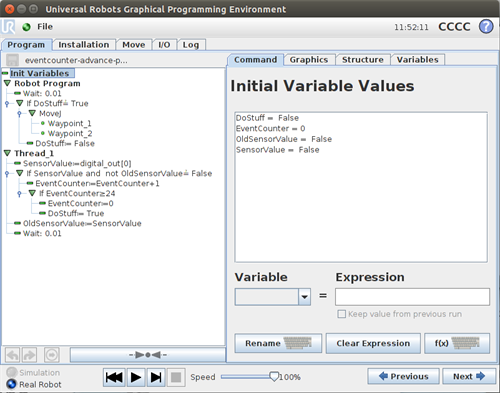Select 'DoStuff = False' in variable list
This screenshot has height=393, width=500.
267,118
